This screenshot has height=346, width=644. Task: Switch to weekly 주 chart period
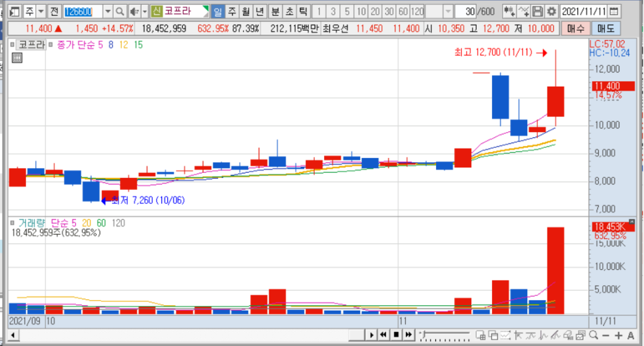[231, 11]
